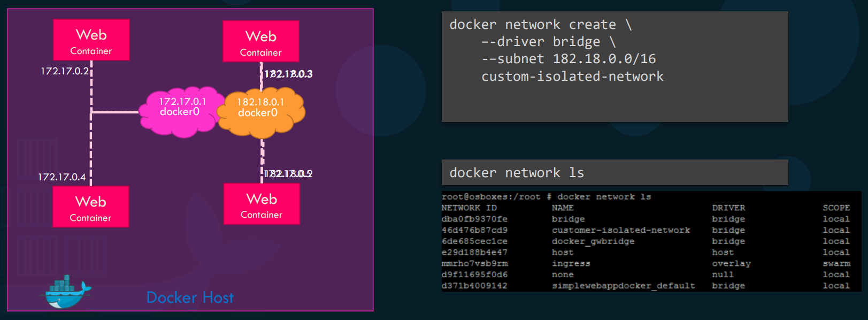The height and width of the screenshot is (320, 868).
Task: Click the NAME column header
Action: pyautogui.click(x=563, y=208)
